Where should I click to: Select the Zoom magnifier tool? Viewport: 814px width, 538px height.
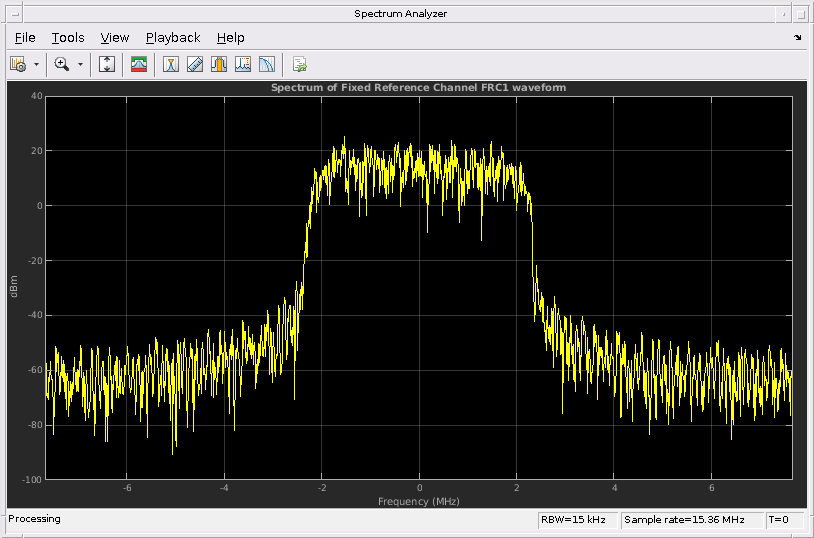[x=62, y=64]
